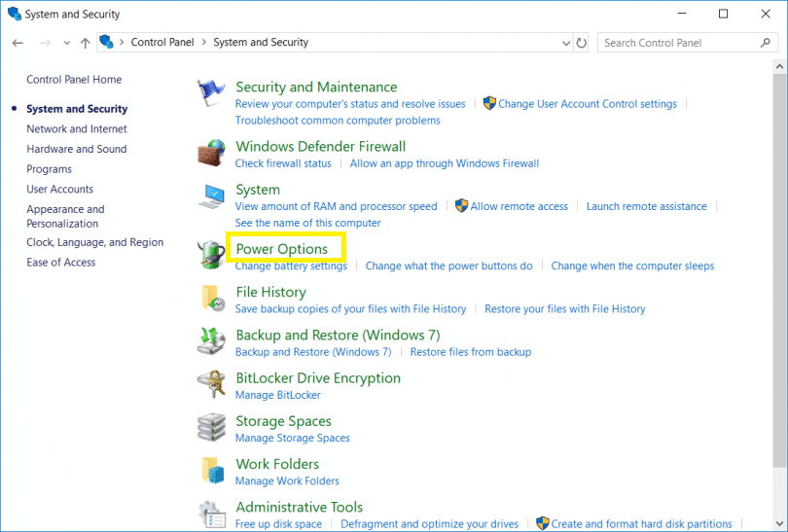788x532 pixels.
Task: Open the recent locations dropdown arrow
Action: [67, 43]
